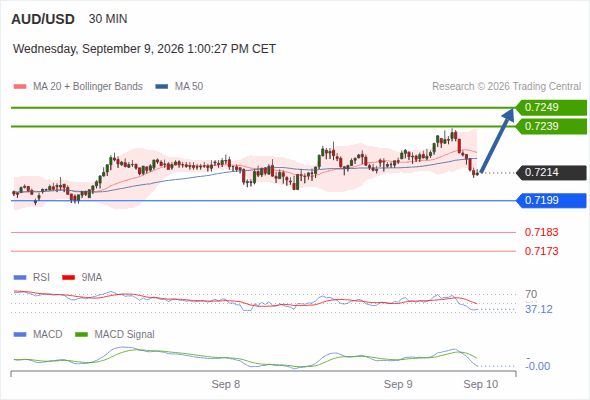The image size is (590, 400).
Task: Click the MACD legend label
Action: point(48,335)
